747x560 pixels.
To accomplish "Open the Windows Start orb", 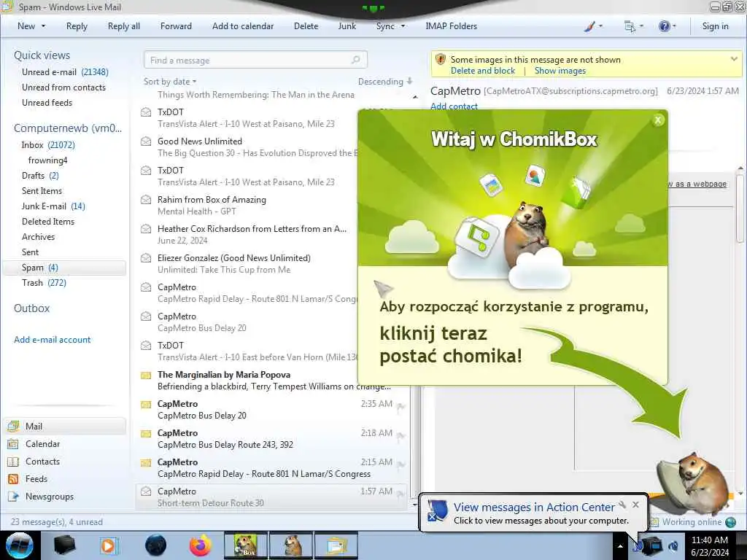I will tap(20, 545).
